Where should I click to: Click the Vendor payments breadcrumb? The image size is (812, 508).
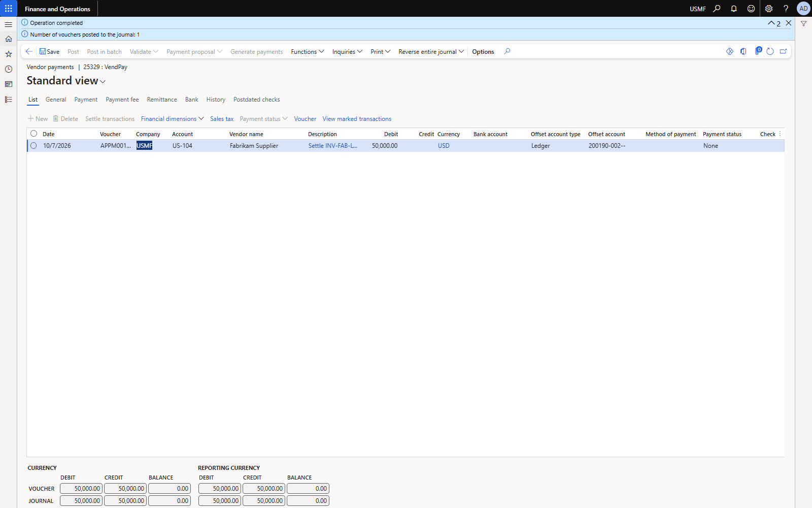click(x=50, y=67)
